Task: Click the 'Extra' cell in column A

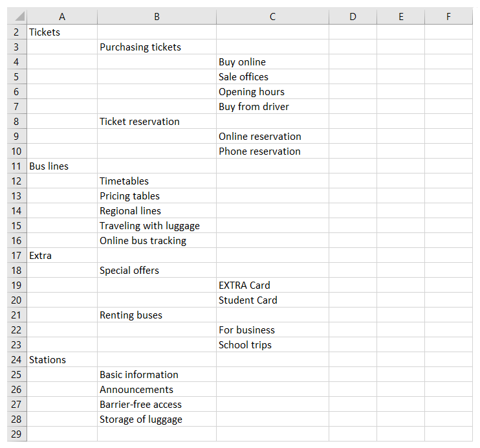Action: 62,255
